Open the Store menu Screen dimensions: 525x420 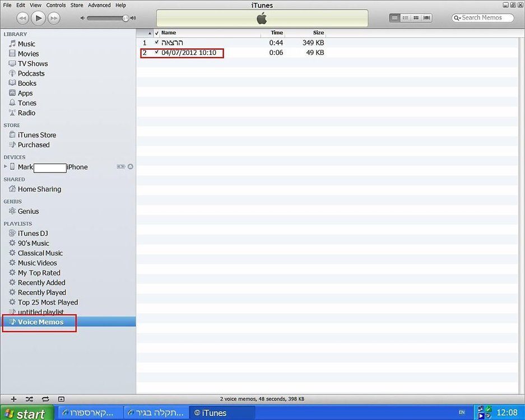pos(77,5)
